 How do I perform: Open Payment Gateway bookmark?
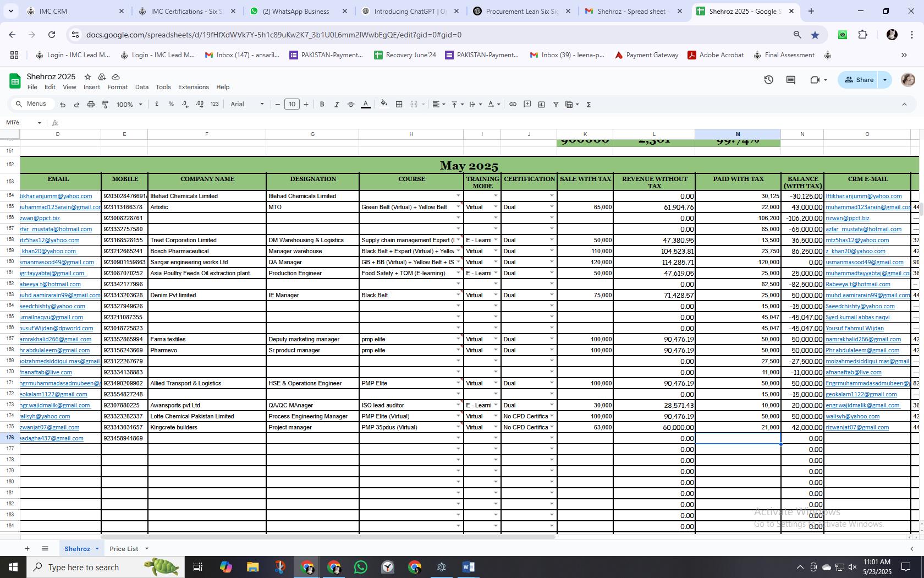click(646, 55)
